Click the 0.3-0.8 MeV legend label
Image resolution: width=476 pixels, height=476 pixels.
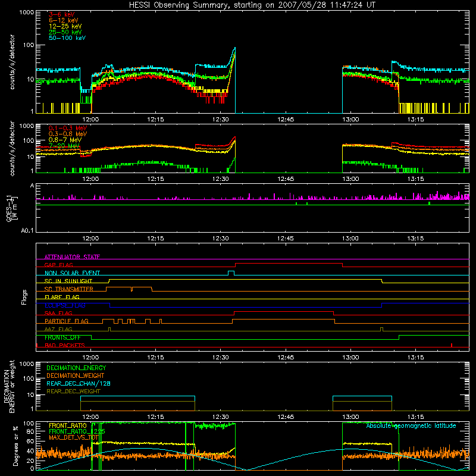pos(68,134)
